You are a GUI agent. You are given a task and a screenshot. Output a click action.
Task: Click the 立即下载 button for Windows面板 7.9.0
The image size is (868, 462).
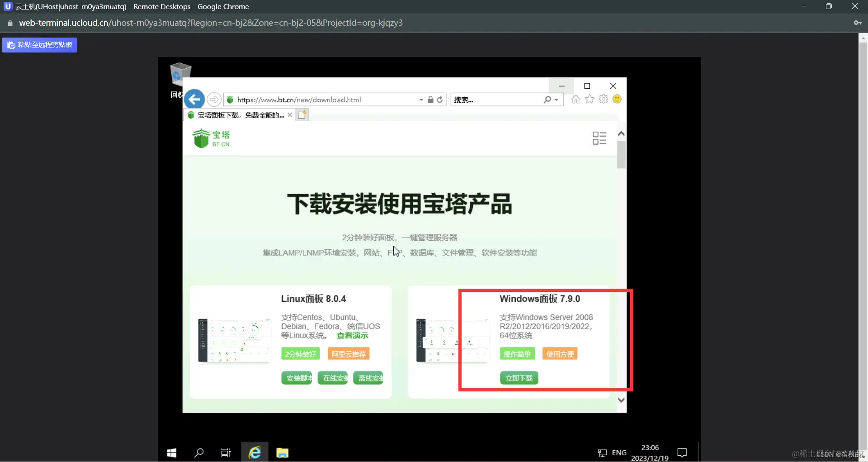coord(519,378)
